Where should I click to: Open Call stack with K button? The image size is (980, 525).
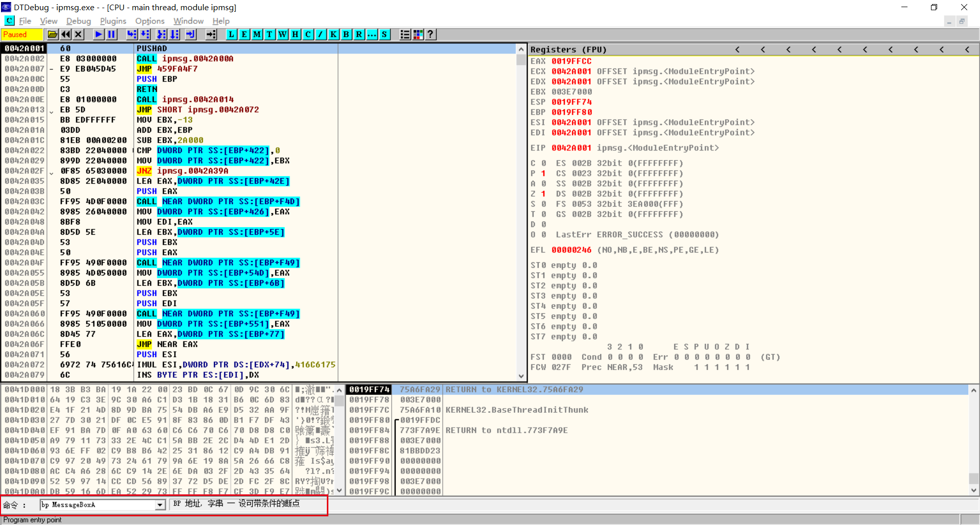333,34
